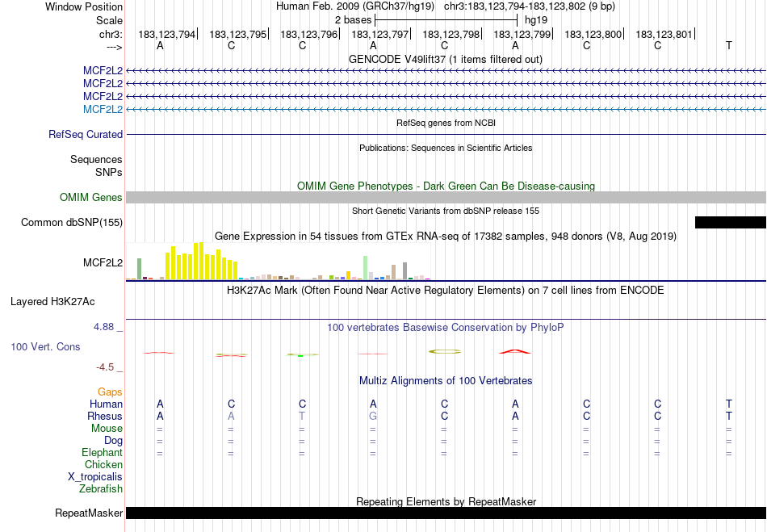Click the dark green first tall GTEx bar
This screenshot has height=532, width=767.
[139, 269]
